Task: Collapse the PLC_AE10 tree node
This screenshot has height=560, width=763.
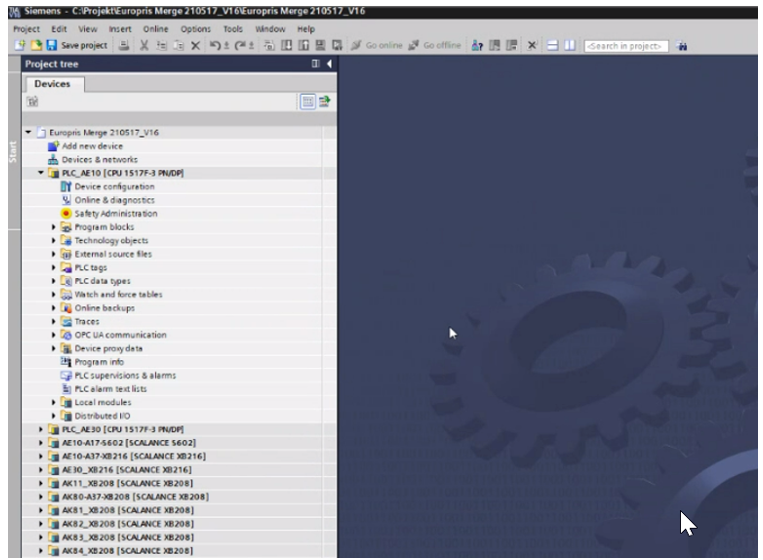Action: 41,173
